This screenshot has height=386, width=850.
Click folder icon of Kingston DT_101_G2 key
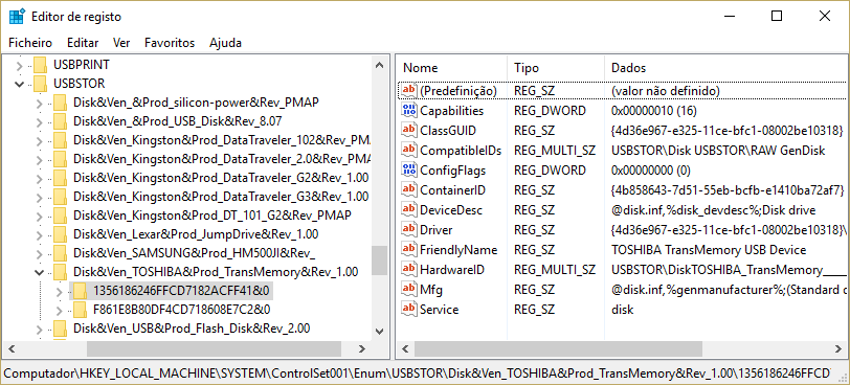coord(60,216)
